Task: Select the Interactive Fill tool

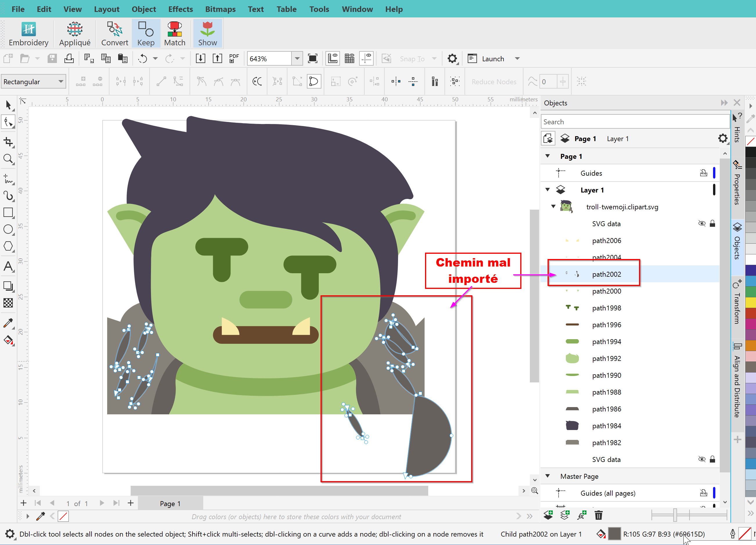Action: (8, 340)
